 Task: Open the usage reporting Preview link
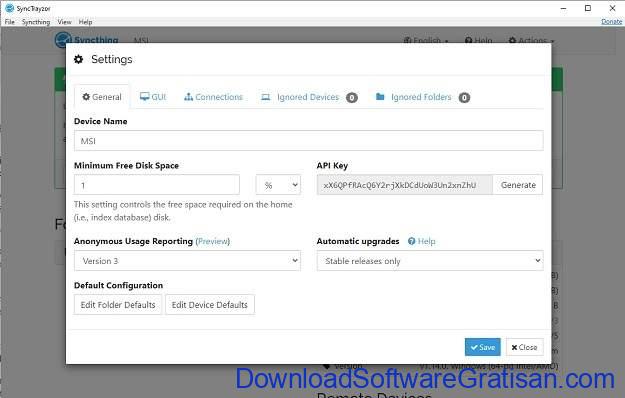[212, 241]
